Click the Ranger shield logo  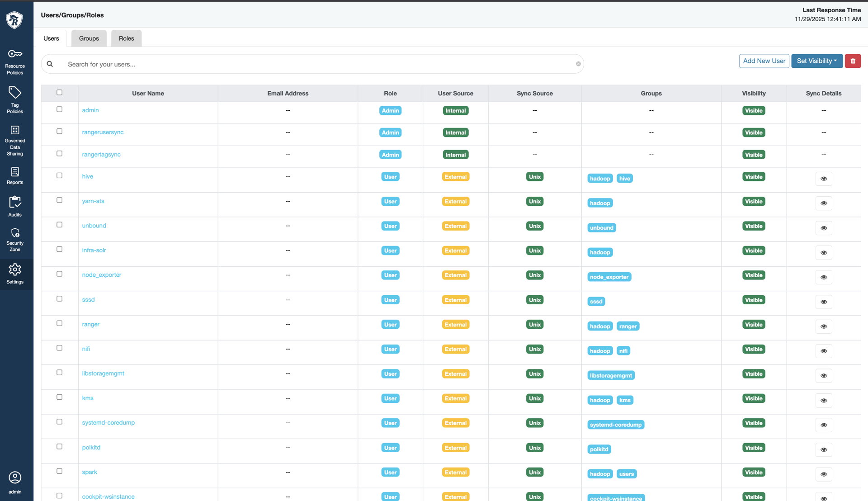point(14,20)
